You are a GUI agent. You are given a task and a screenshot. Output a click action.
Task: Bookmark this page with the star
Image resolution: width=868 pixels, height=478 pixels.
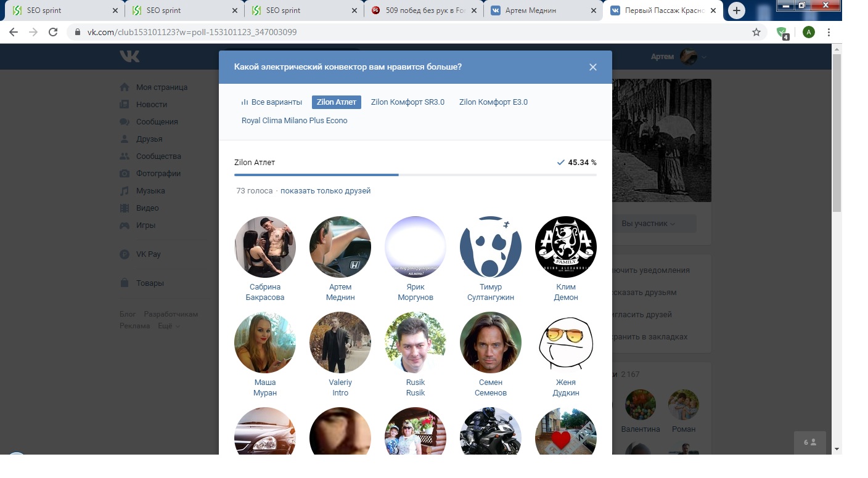[x=756, y=32]
